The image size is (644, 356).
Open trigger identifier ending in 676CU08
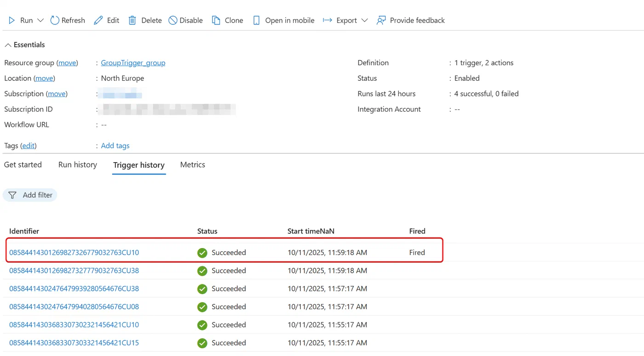coord(74,307)
